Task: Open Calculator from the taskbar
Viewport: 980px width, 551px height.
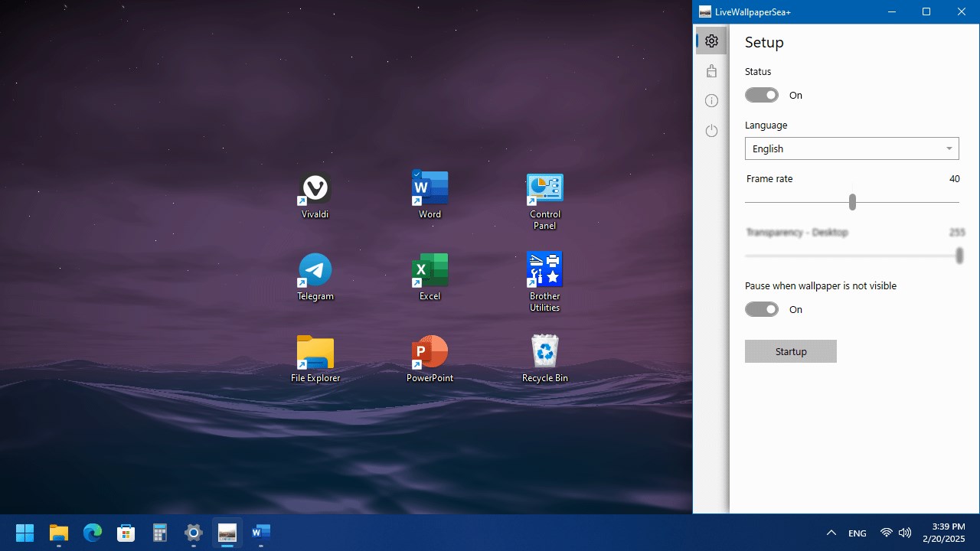Action: pyautogui.click(x=160, y=533)
